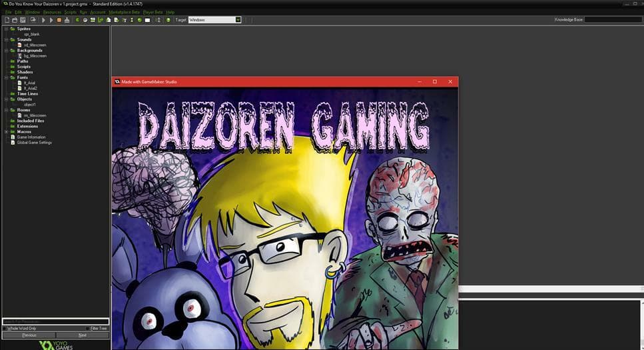This screenshot has height=350, width=644.
Task: Collapse the Rooms tree folder
Action: pos(6,110)
